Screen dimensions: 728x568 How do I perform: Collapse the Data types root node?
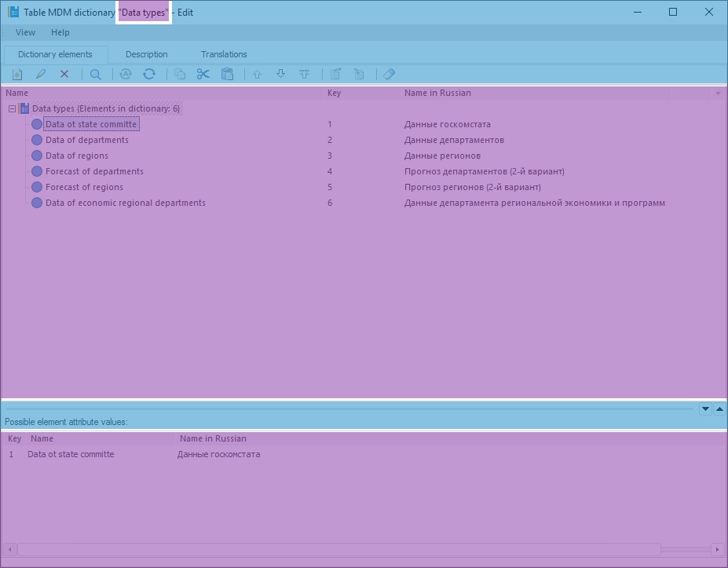(12, 108)
